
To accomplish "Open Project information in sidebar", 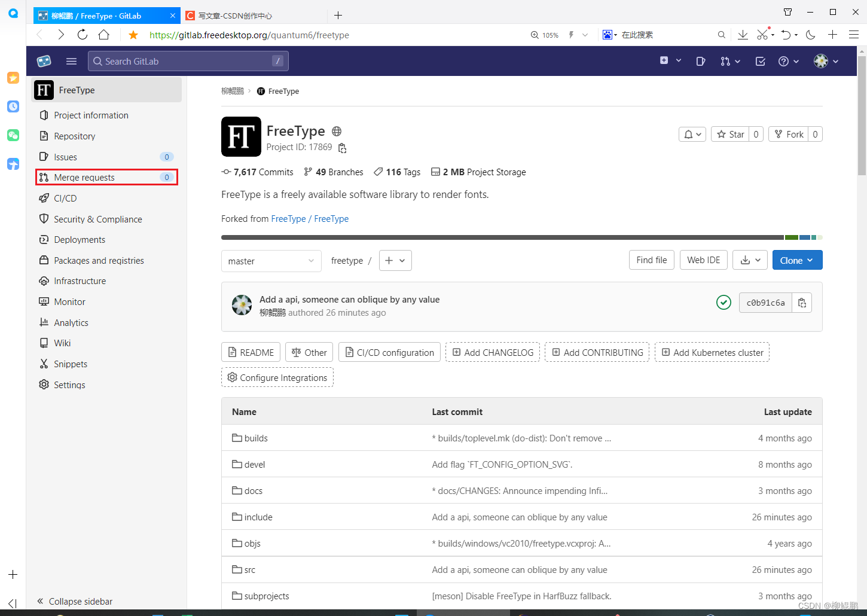I will click(108, 115).
